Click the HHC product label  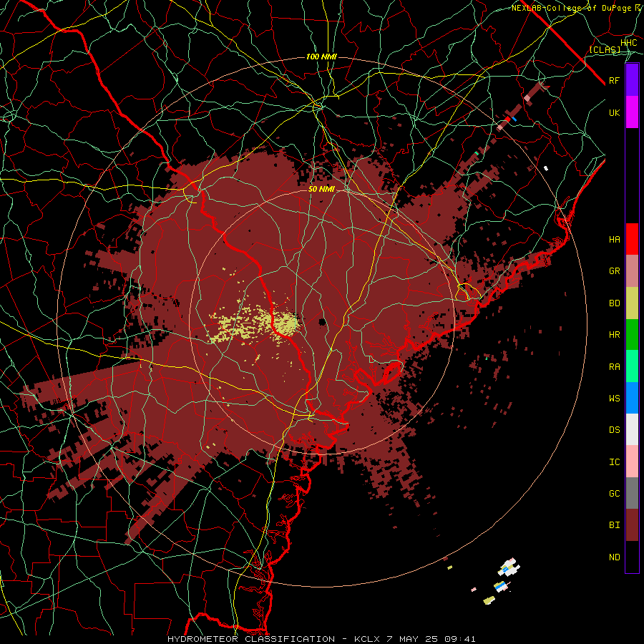[x=629, y=43]
